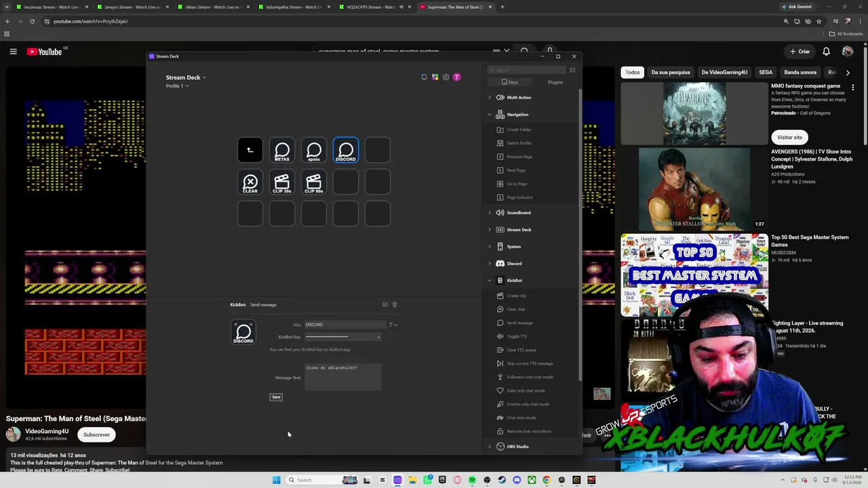Open Stream Deck settings gear
Viewport: 868px width, 488px height.
point(446,77)
